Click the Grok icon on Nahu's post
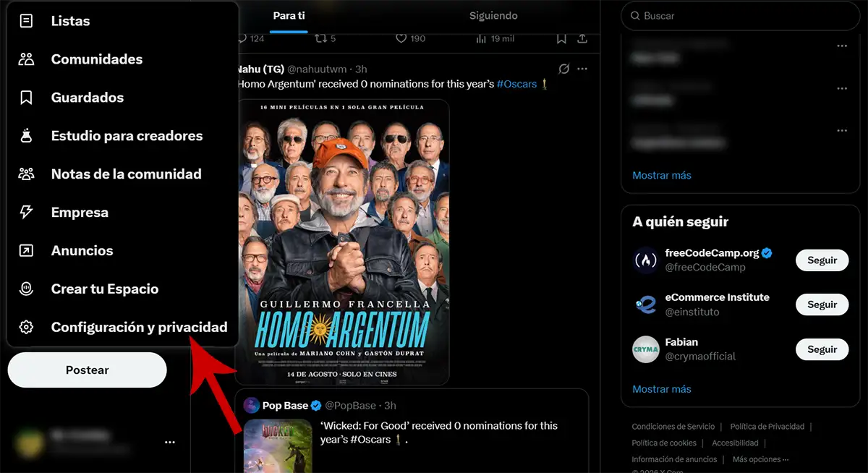This screenshot has width=868, height=473. (564, 69)
